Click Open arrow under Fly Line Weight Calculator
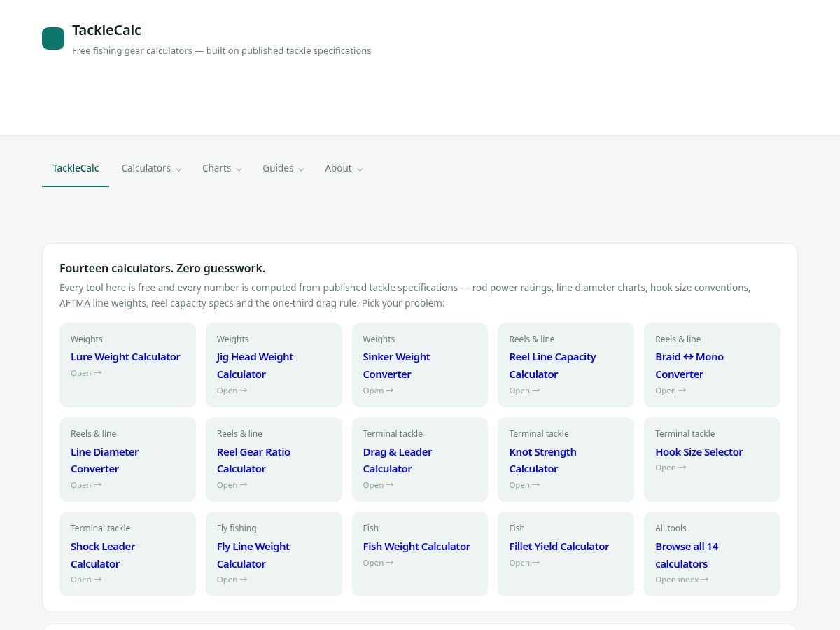The image size is (840, 630). (x=232, y=580)
